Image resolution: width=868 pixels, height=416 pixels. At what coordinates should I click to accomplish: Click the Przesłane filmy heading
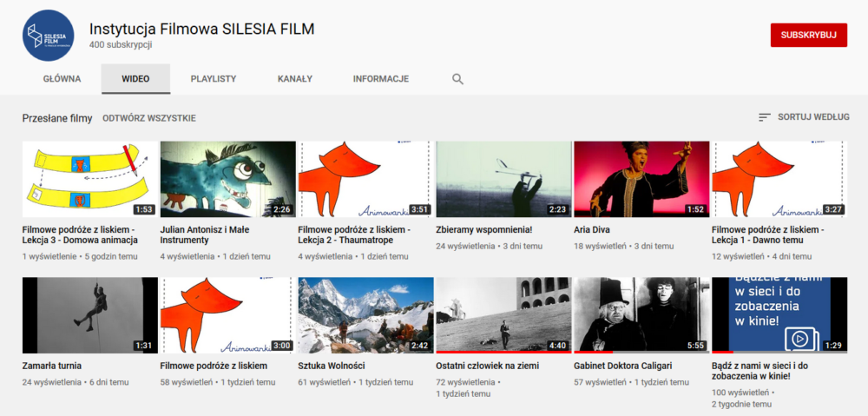(57, 118)
